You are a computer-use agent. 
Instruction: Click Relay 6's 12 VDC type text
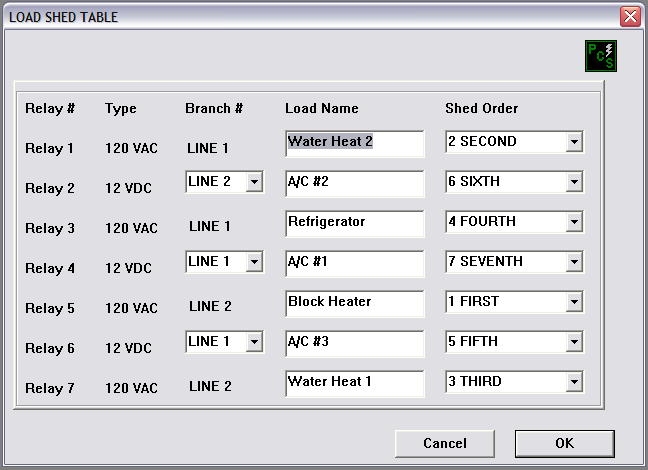128,348
